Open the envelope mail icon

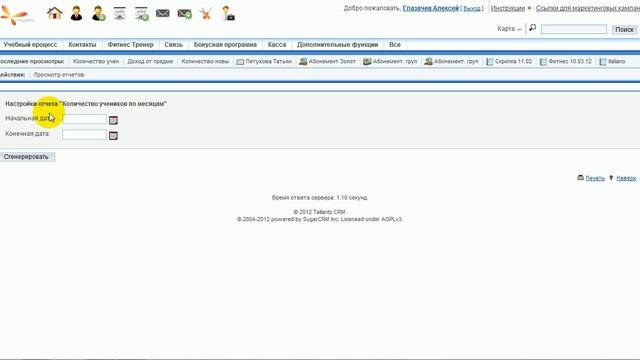click(162, 13)
